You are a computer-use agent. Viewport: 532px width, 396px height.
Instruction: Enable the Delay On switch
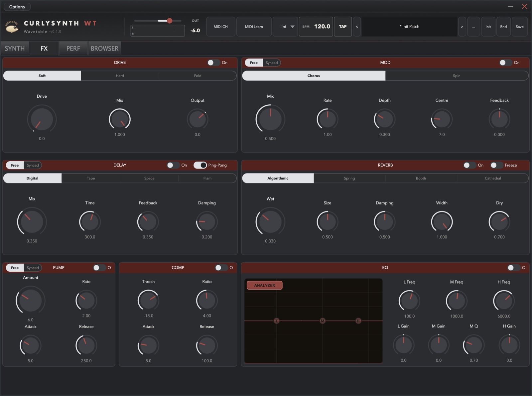(x=173, y=165)
